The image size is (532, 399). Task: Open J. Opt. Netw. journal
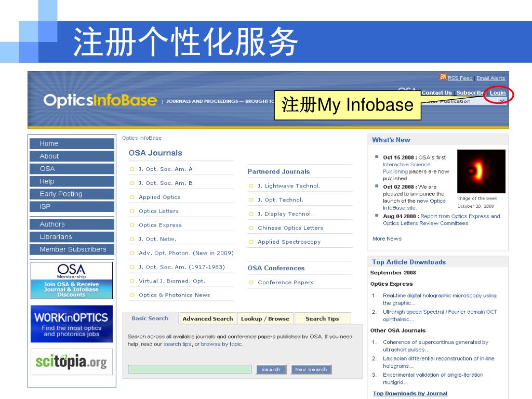click(157, 239)
